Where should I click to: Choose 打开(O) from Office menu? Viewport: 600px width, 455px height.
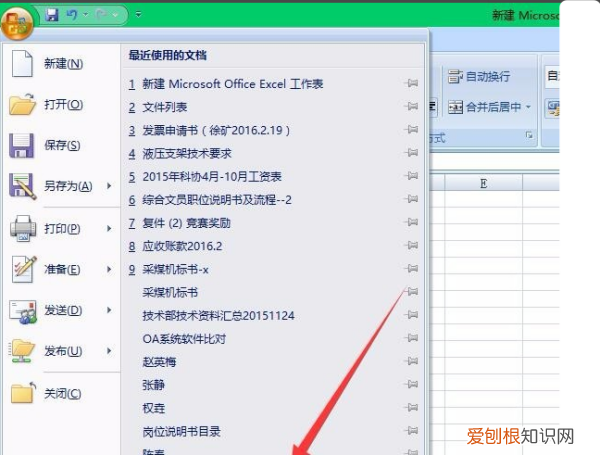(x=62, y=104)
